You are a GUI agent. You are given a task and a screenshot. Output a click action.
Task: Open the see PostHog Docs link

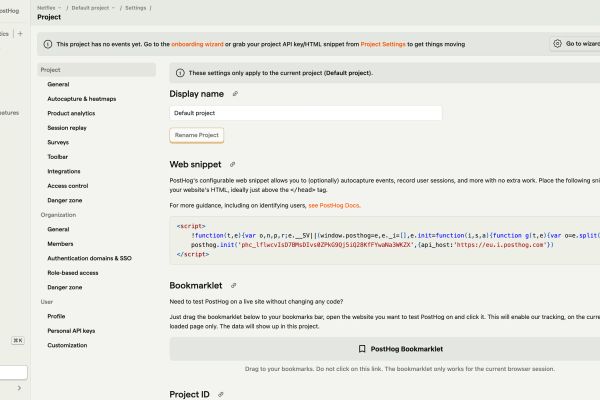coord(334,206)
